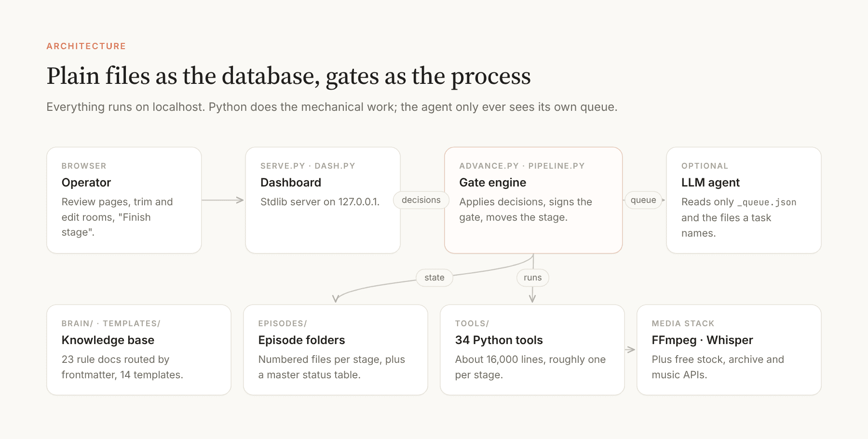Screen dimensions: 868x439
Task: Click "Plus free stock, archive and music APIs" text
Action: (x=718, y=367)
